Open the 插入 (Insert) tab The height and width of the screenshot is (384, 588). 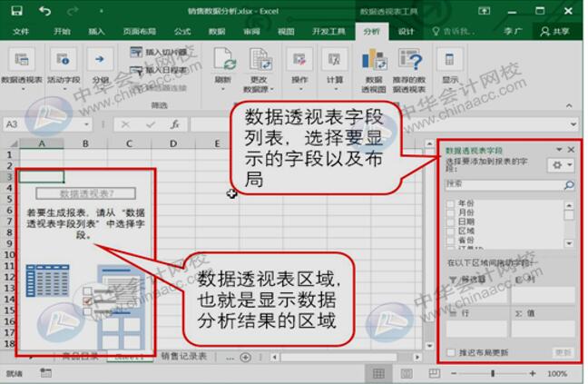point(96,31)
